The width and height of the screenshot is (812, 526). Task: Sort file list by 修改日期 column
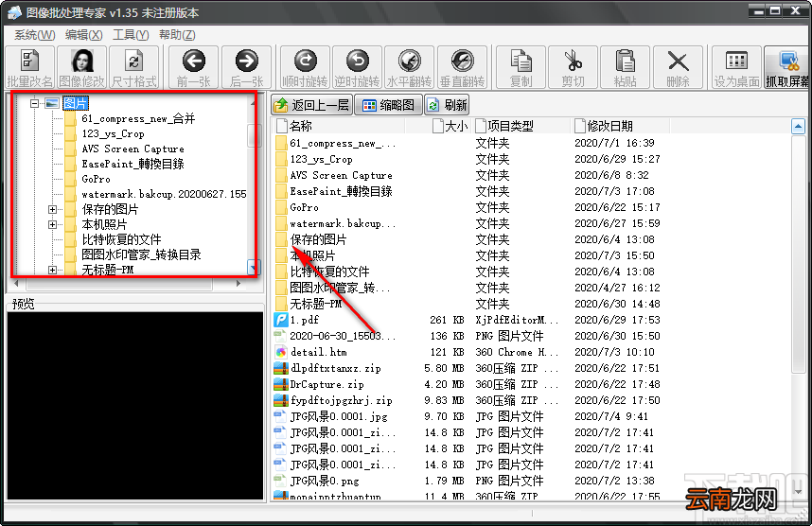621,126
